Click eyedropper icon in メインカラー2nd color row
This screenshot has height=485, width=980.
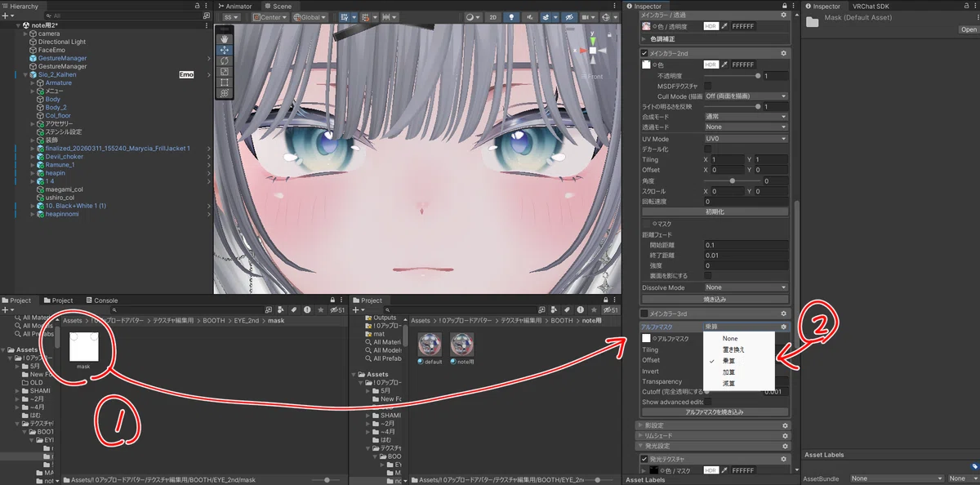click(x=724, y=65)
